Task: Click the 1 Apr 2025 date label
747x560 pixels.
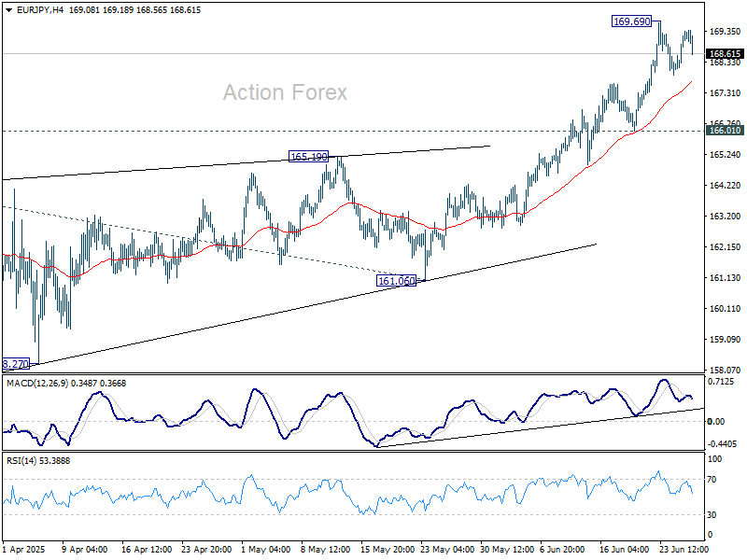Action: point(24,550)
